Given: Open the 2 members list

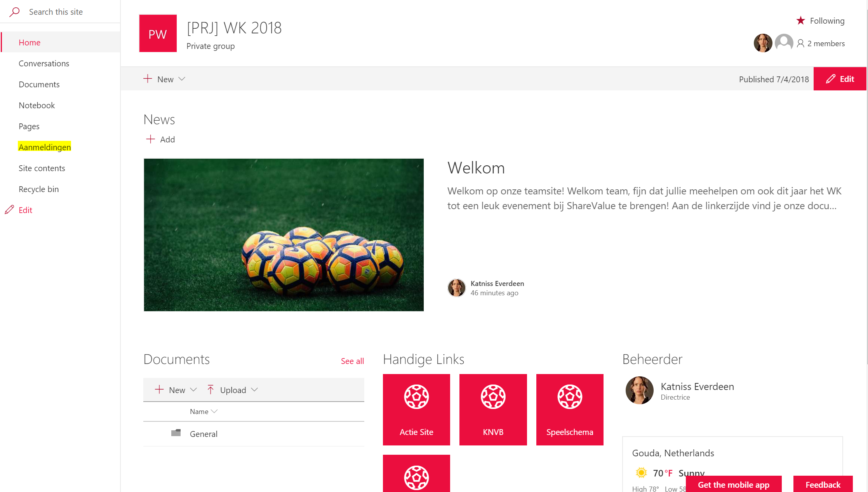Looking at the screenshot, I should (x=820, y=43).
